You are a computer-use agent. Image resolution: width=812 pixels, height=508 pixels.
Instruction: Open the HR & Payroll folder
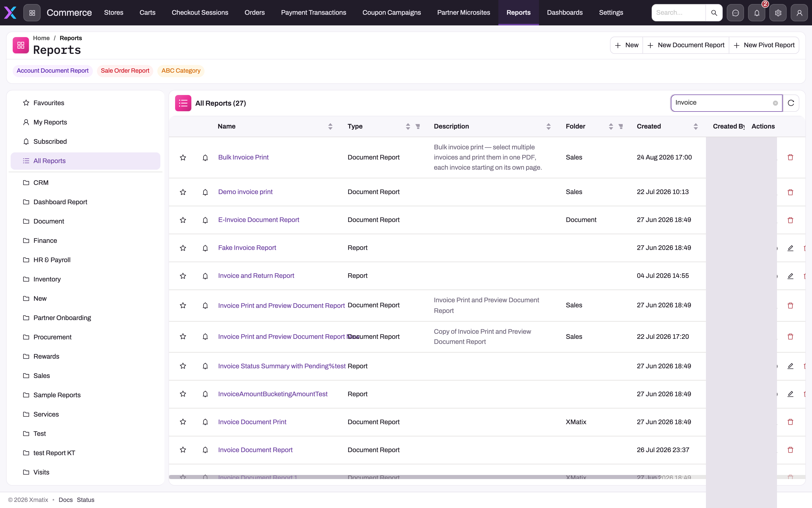[86, 260]
